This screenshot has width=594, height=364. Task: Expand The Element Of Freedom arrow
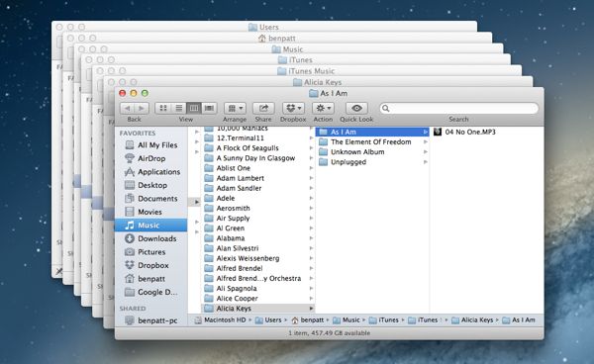(426, 141)
